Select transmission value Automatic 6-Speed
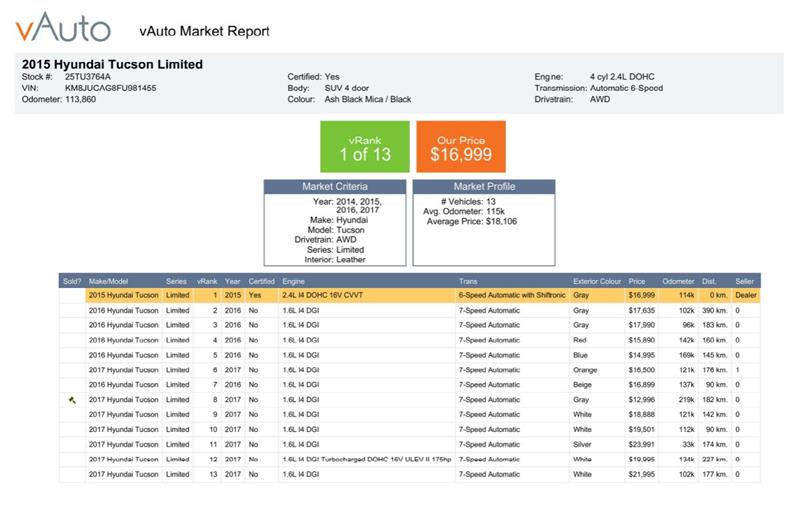 click(x=627, y=88)
